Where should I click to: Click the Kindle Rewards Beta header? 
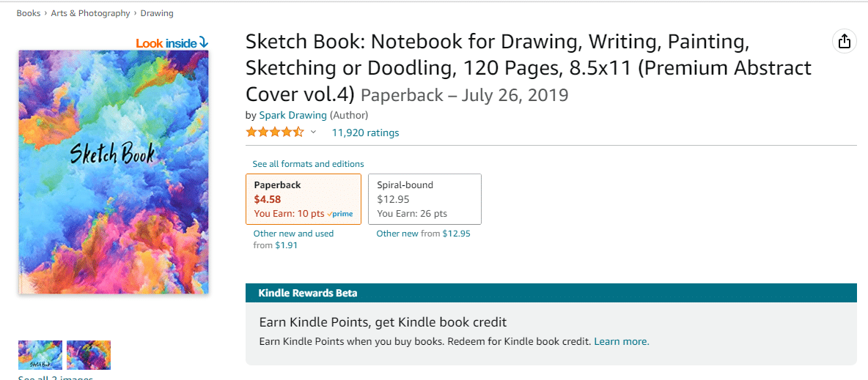[x=551, y=293]
